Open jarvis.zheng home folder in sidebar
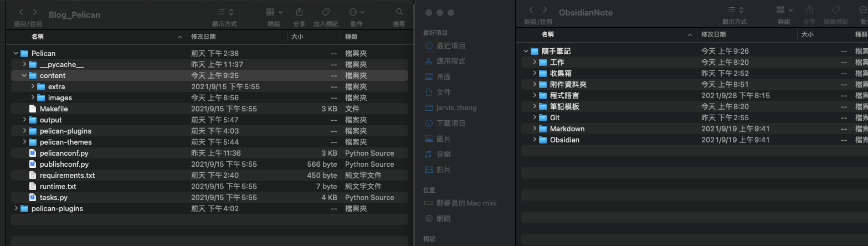Screen dimensions: 868x246 click(450, 107)
